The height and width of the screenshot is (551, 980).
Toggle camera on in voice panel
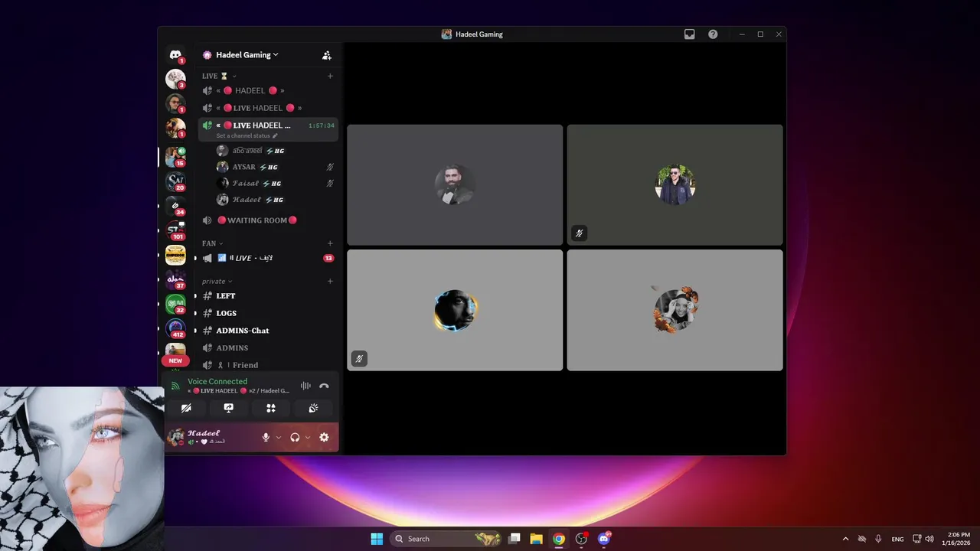click(x=186, y=409)
